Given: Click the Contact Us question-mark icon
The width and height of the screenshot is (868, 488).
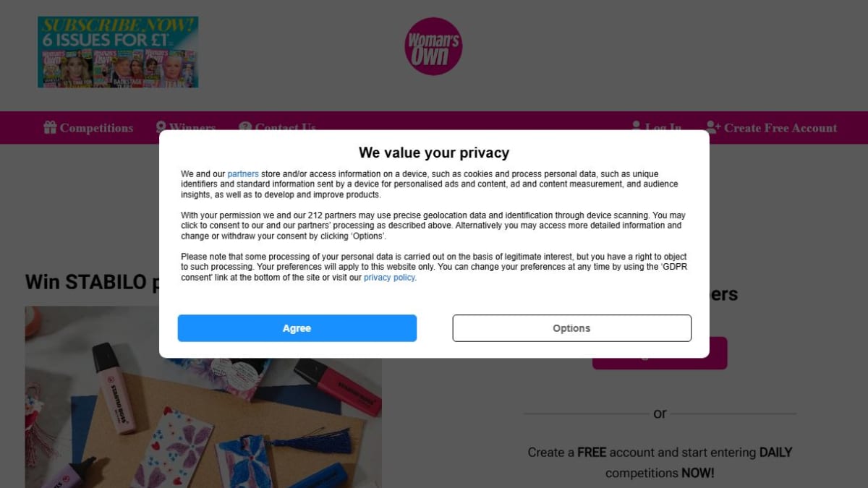Looking at the screenshot, I should pyautogui.click(x=245, y=126).
